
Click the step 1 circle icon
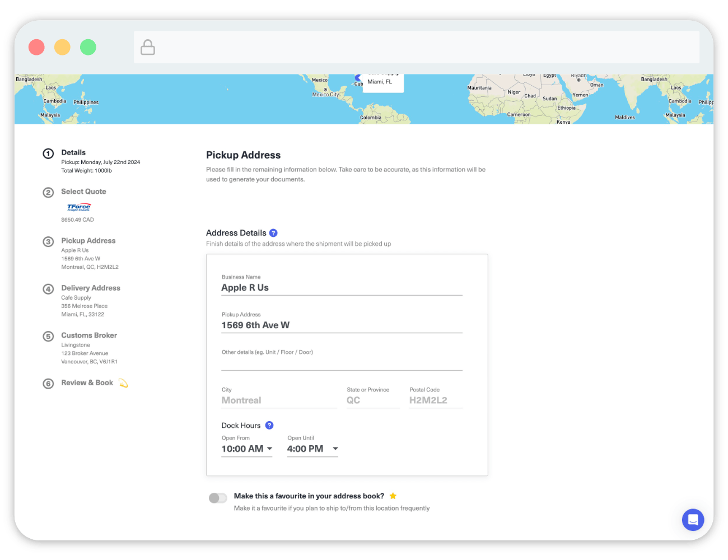49,153
